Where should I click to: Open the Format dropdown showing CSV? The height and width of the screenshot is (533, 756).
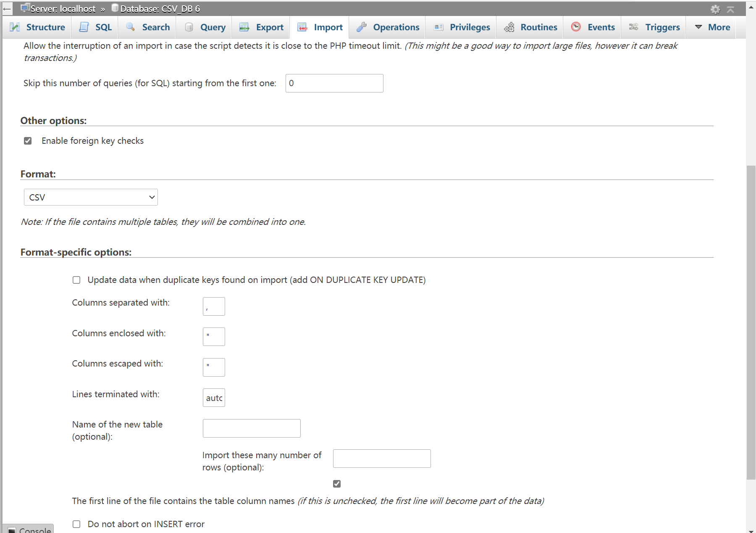click(90, 197)
